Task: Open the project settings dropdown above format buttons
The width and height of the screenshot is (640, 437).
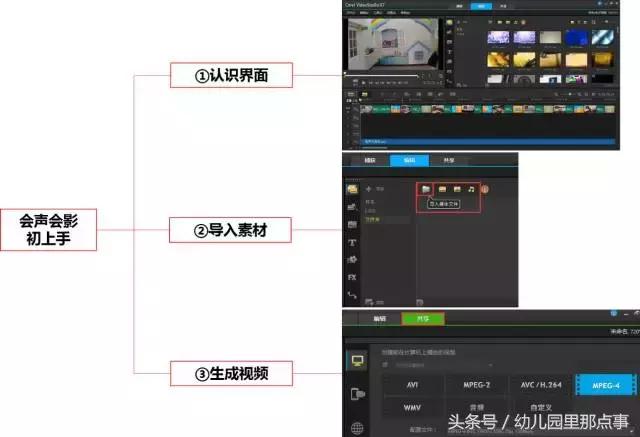Action: tap(443, 365)
